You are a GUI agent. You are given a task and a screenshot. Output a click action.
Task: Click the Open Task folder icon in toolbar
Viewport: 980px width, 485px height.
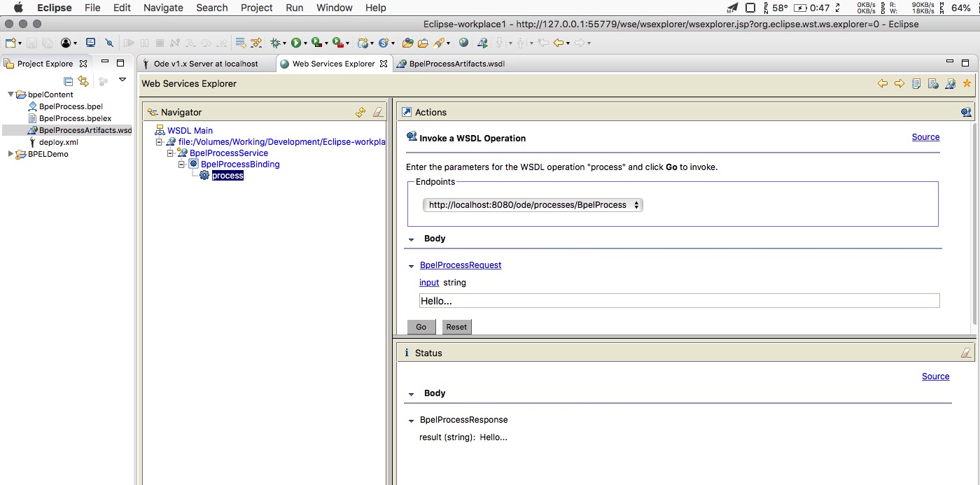[423, 43]
